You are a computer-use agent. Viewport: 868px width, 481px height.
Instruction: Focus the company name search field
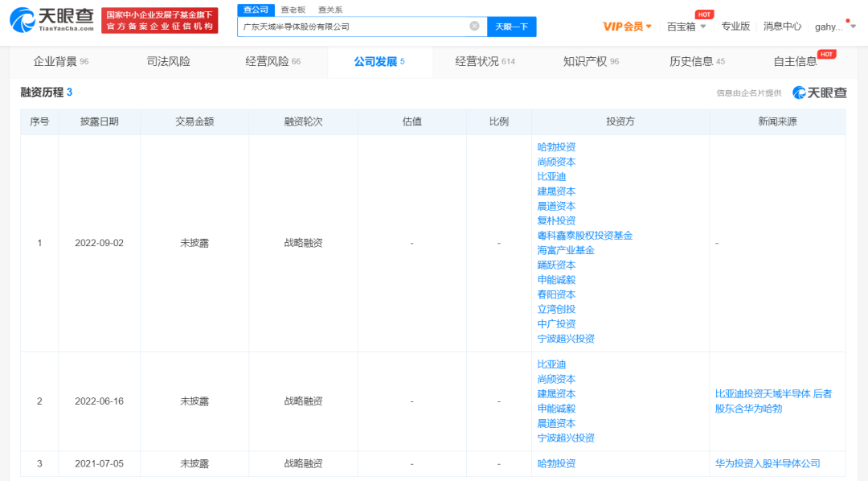(354, 27)
